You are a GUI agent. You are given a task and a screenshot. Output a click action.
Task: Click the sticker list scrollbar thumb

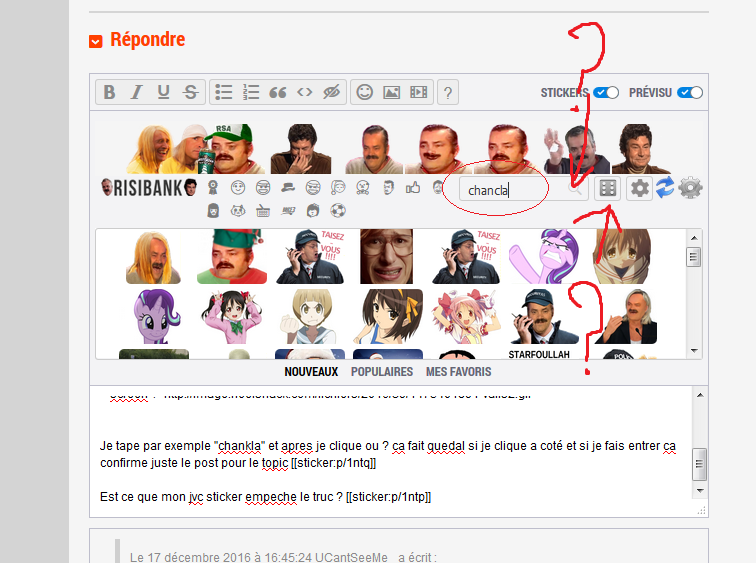[x=693, y=257]
